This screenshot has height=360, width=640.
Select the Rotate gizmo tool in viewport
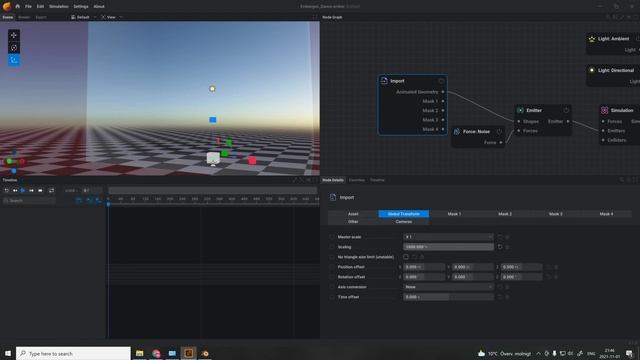click(x=14, y=48)
